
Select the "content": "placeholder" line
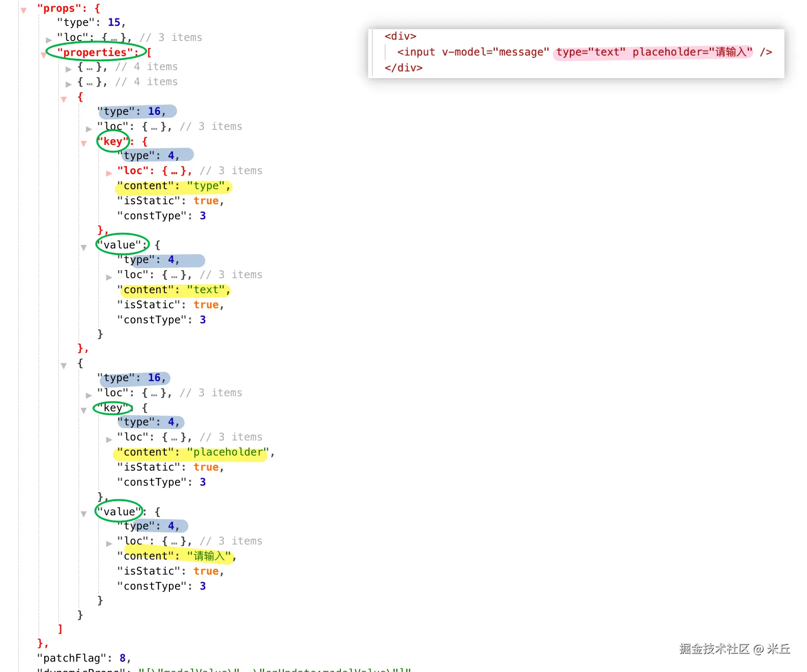point(195,452)
